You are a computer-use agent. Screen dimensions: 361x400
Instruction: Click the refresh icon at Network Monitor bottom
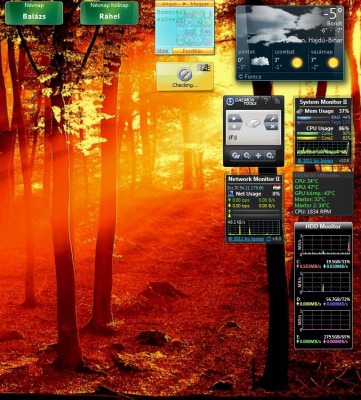point(269,239)
